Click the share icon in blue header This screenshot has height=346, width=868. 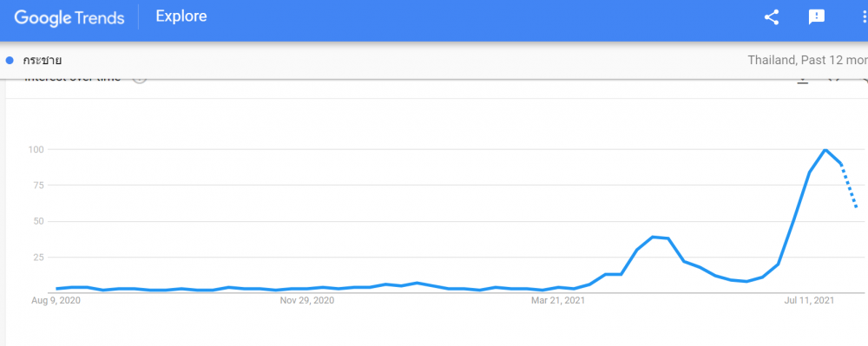coord(771,17)
